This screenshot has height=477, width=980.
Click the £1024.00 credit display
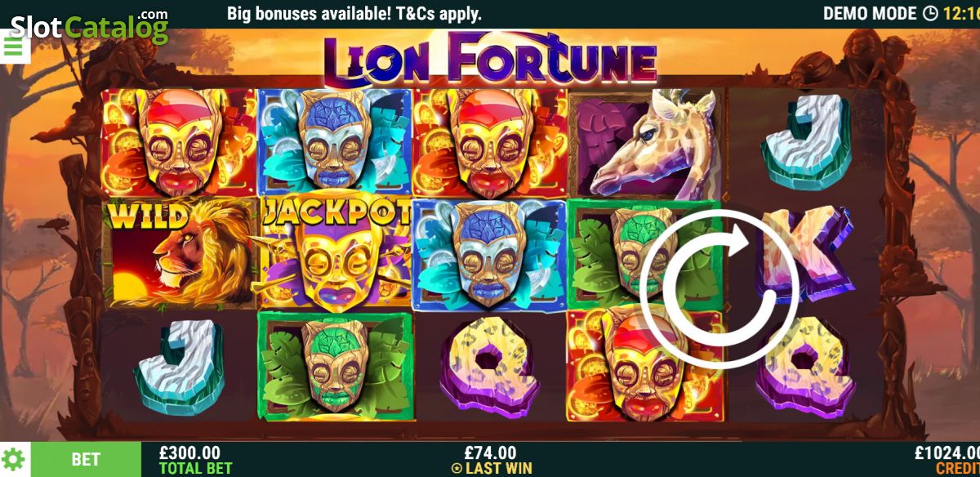tap(946, 460)
